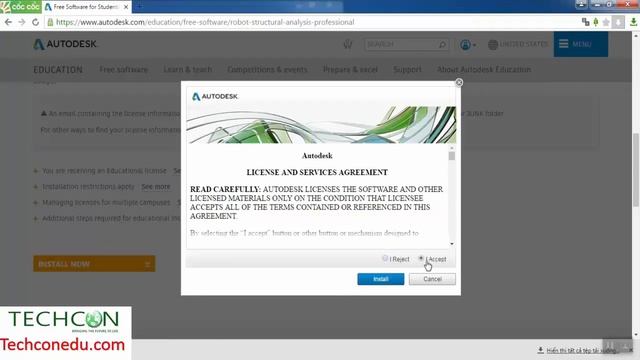Click the shopping cart icon beside search
Image resolution: width=640 pixels, height=360 pixels.
click(348, 44)
